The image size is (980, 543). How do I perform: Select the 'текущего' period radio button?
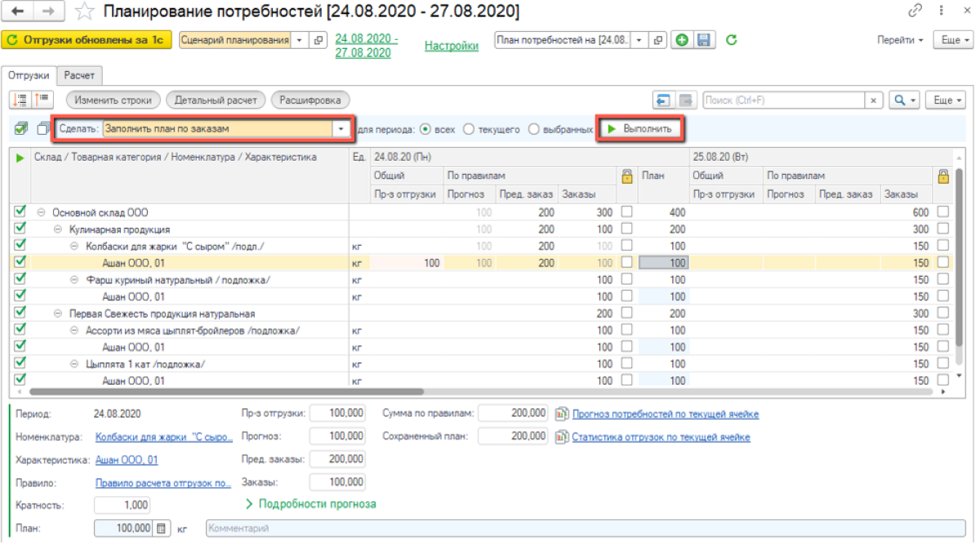468,129
